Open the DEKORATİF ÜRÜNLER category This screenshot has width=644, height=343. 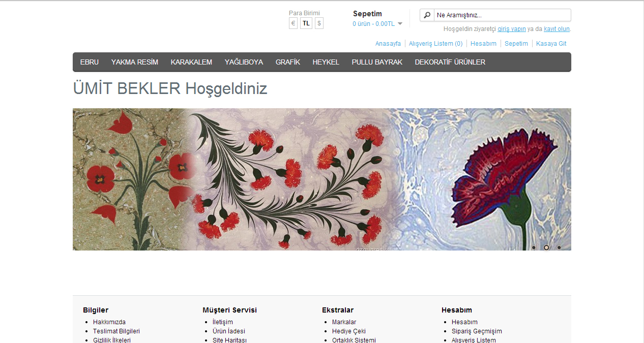point(450,62)
